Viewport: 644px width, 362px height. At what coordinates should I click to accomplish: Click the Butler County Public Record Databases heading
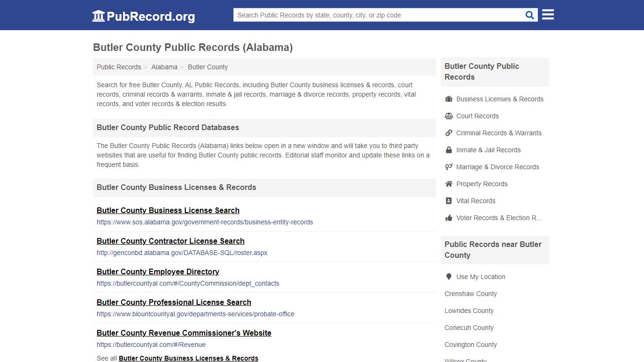(168, 128)
